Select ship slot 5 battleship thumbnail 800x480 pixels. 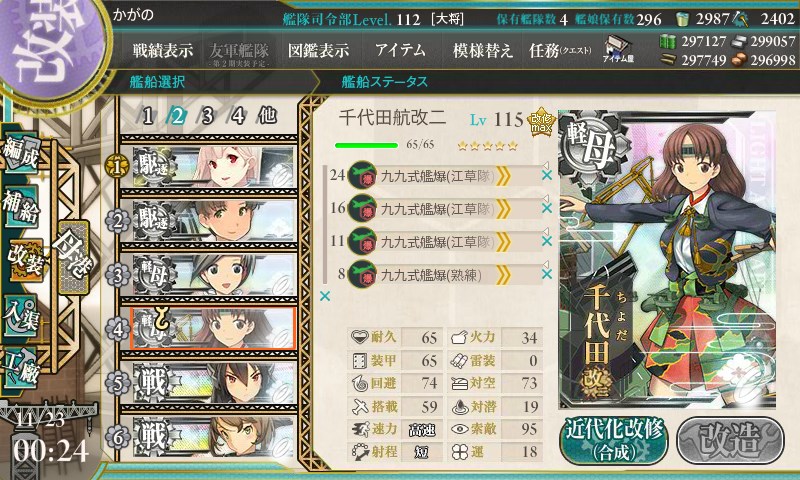click(213, 383)
